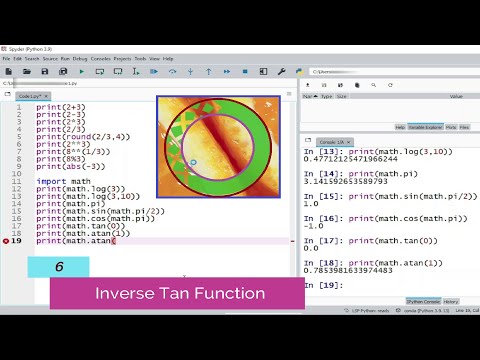This screenshot has width=480, height=360.
Task: Open the Search menu
Action: click(32, 59)
